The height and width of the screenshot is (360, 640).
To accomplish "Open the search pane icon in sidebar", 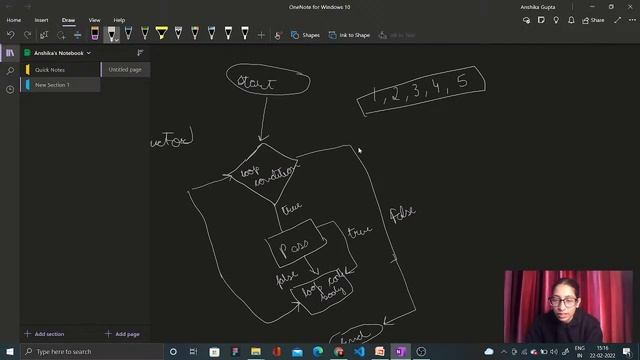I will (10, 71).
